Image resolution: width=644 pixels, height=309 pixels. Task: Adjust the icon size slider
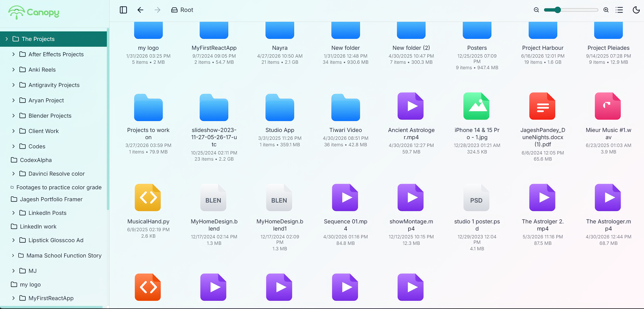(571, 10)
